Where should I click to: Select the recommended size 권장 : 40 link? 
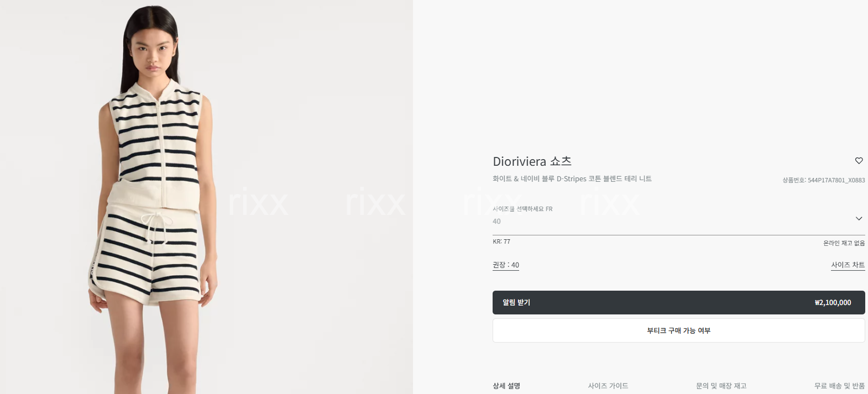(x=506, y=265)
